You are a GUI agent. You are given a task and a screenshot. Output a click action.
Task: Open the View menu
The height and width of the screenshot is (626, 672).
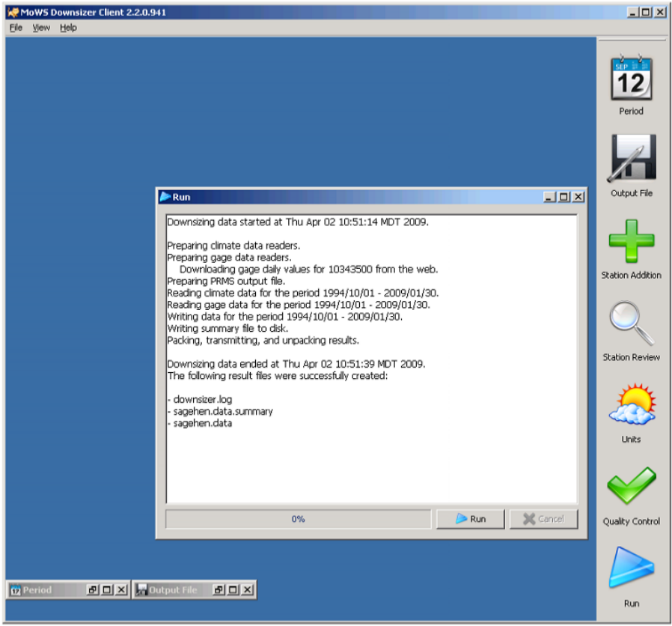41,28
